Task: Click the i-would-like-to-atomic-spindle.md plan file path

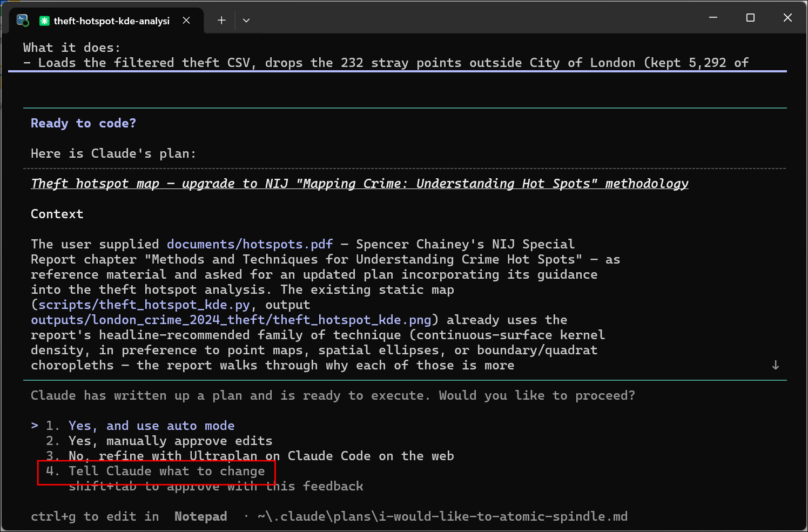Action: (x=443, y=516)
